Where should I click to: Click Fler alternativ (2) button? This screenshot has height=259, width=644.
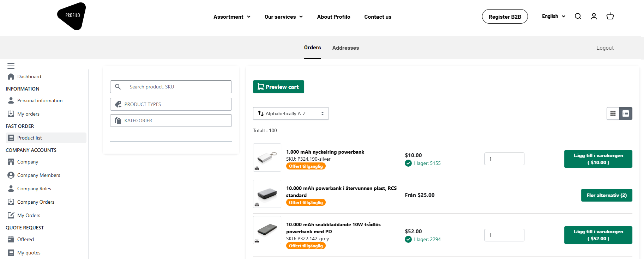(x=606, y=195)
